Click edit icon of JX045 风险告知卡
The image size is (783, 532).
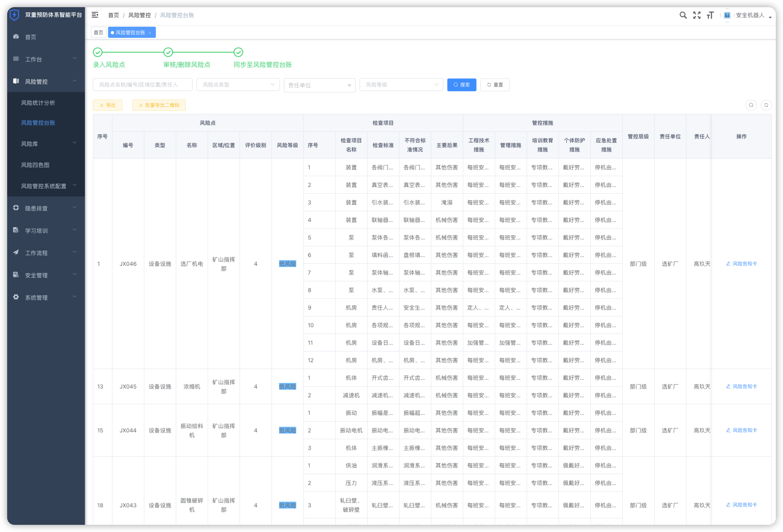pyautogui.click(x=728, y=387)
